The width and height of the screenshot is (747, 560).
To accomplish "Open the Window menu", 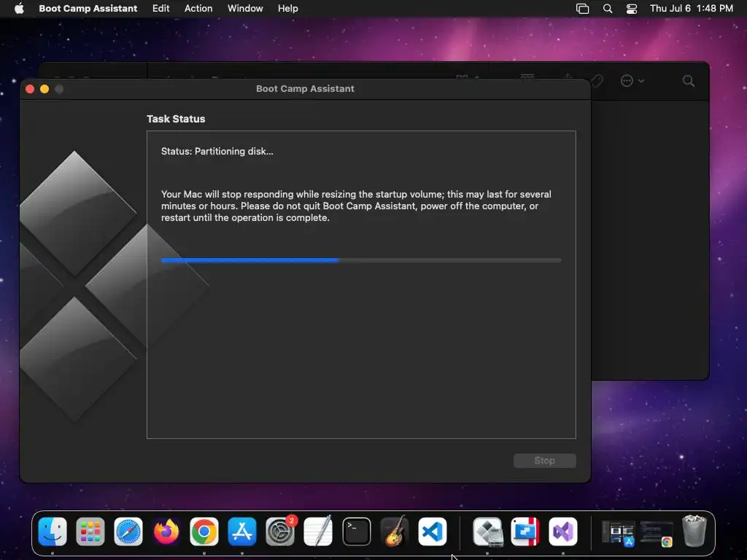I will coord(245,9).
